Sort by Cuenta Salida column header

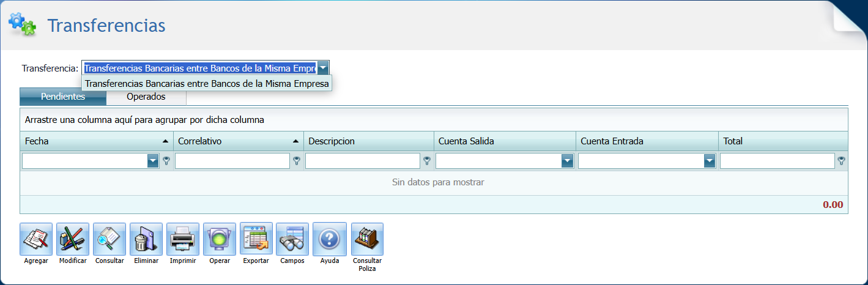tap(505, 141)
